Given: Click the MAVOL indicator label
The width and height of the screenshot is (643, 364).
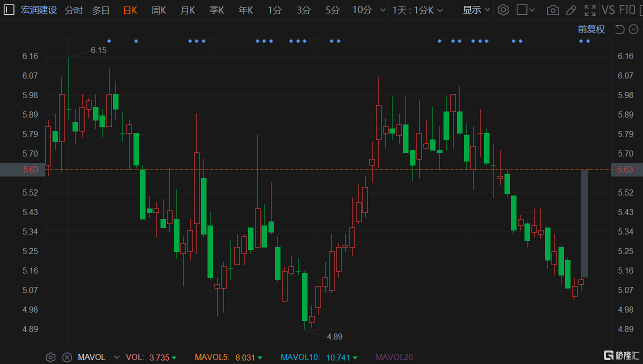Looking at the screenshot, I should (91, 357).
